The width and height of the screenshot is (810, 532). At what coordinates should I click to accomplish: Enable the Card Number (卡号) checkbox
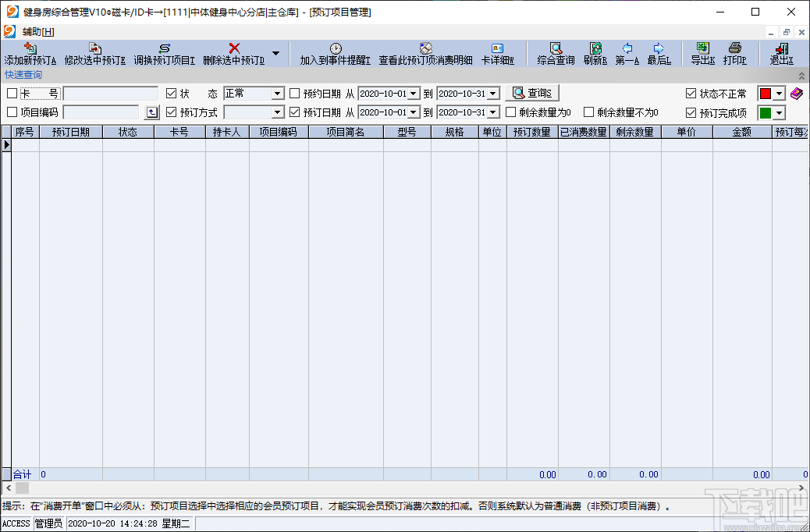pos(12,94)
